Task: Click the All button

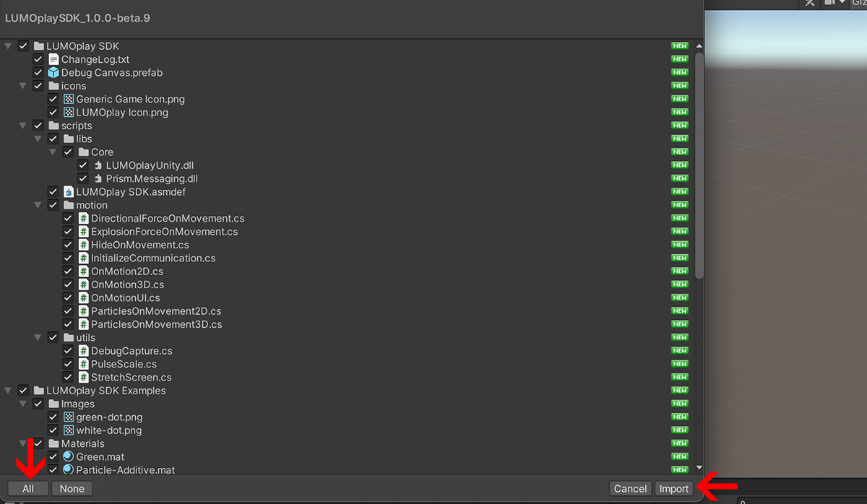Action: coord(28,489)
